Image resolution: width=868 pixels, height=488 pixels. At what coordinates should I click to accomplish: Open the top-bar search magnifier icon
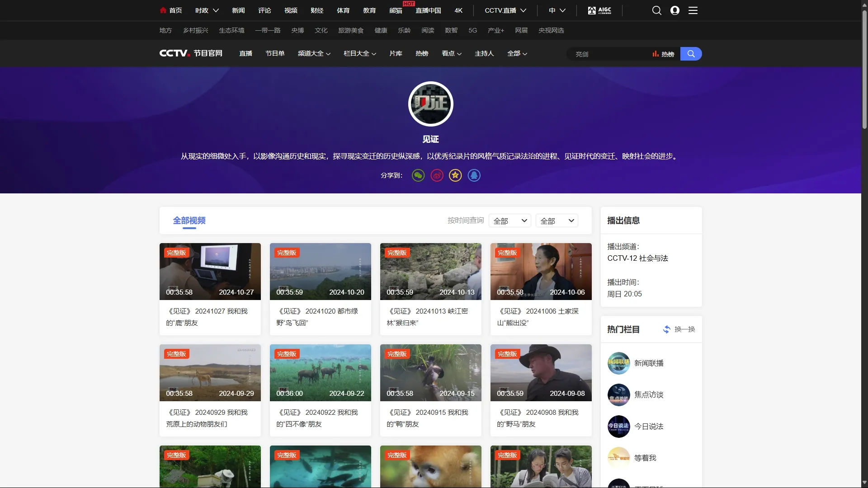coord(657,10)
